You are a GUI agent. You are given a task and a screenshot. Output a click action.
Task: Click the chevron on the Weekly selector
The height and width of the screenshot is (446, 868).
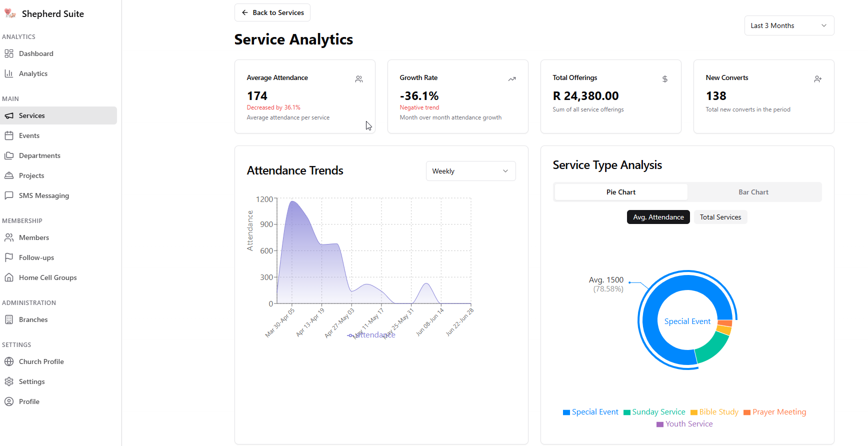click(x=505, y=171)
